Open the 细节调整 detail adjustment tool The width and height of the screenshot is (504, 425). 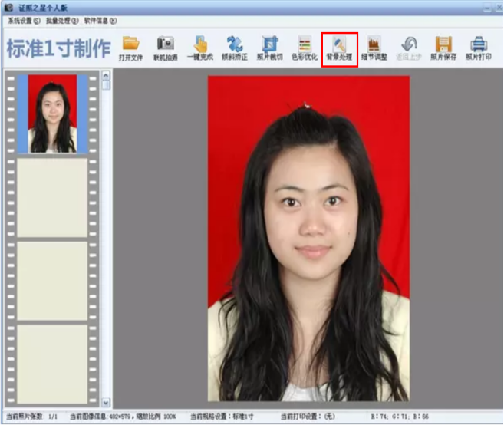coord(374,48)
